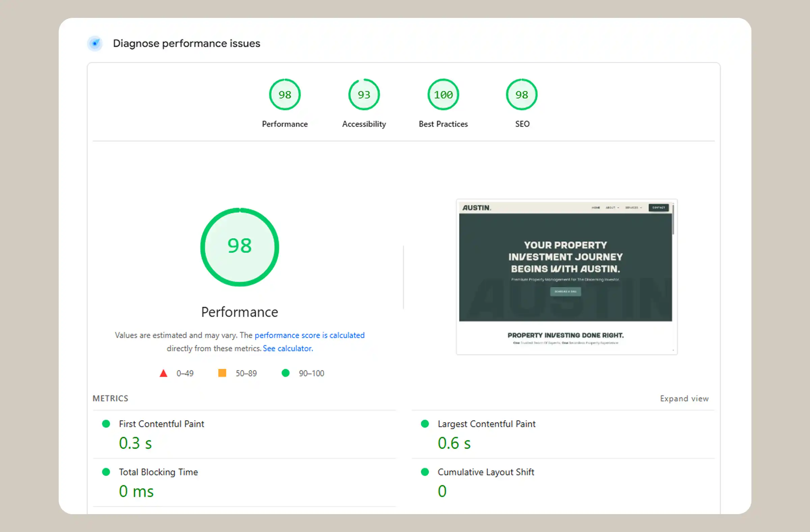Click the green dot beside First Contentful Paint
Screen dimensions: 810x532
(106, 424)
